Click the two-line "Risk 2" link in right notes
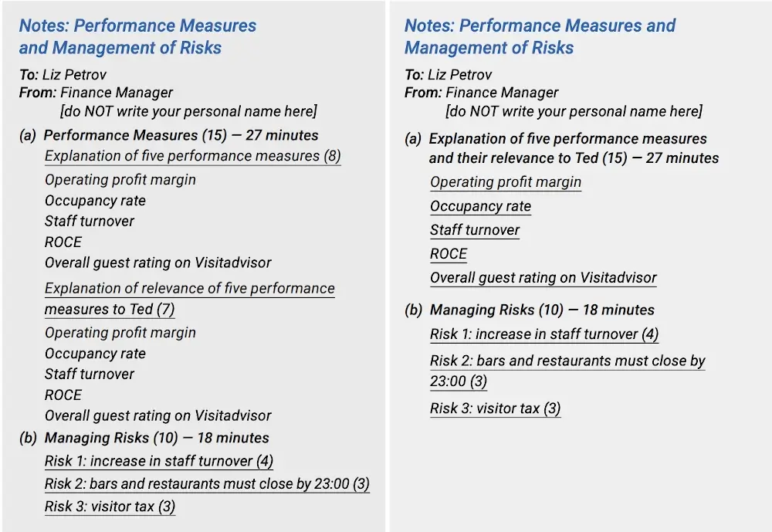This screenshot has height=532, width=772. click(x=567, y=361)
